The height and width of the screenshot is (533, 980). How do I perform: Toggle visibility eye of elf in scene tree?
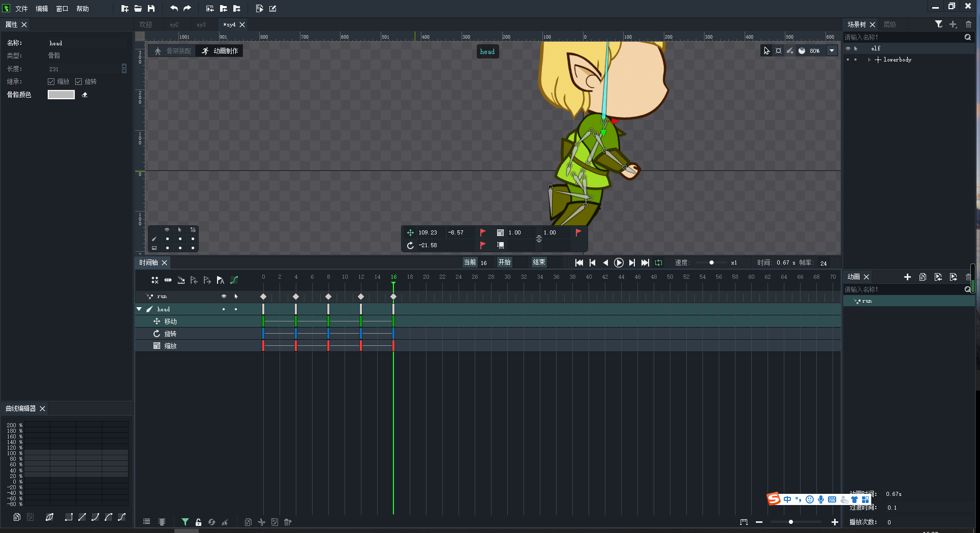[848, 49]
